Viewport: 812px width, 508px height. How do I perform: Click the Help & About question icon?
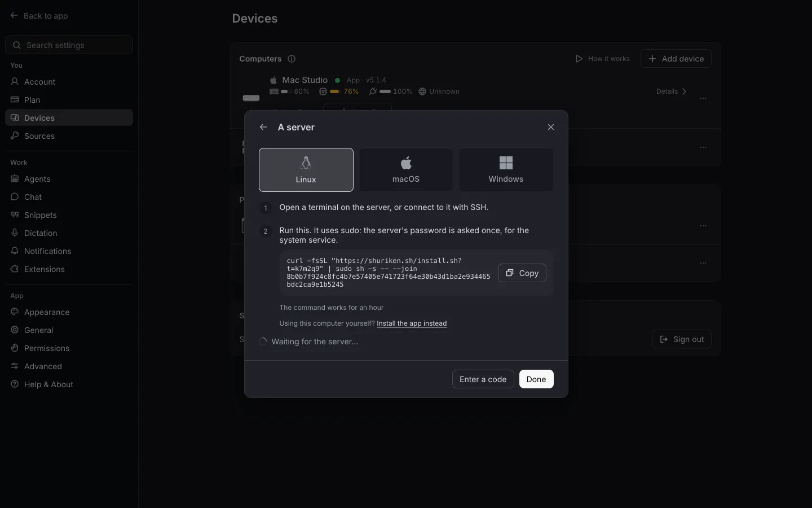pyautogui.click(x=15, y=384)
